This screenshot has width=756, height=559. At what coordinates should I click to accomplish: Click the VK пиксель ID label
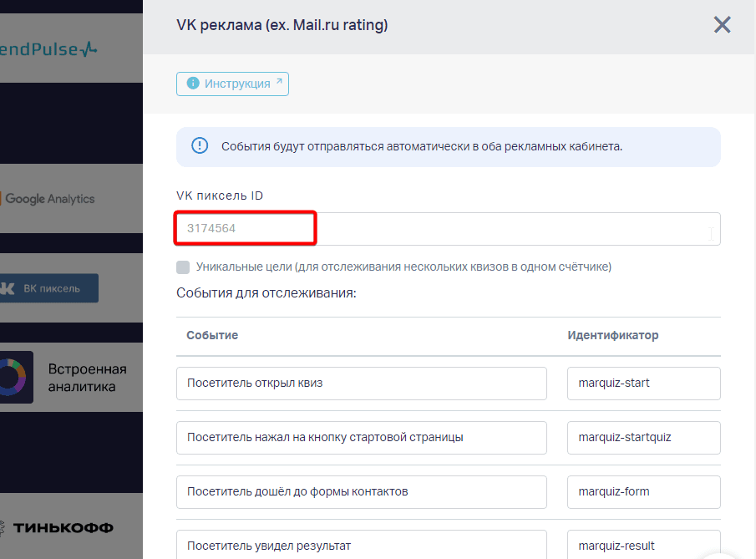click(220, 196)
